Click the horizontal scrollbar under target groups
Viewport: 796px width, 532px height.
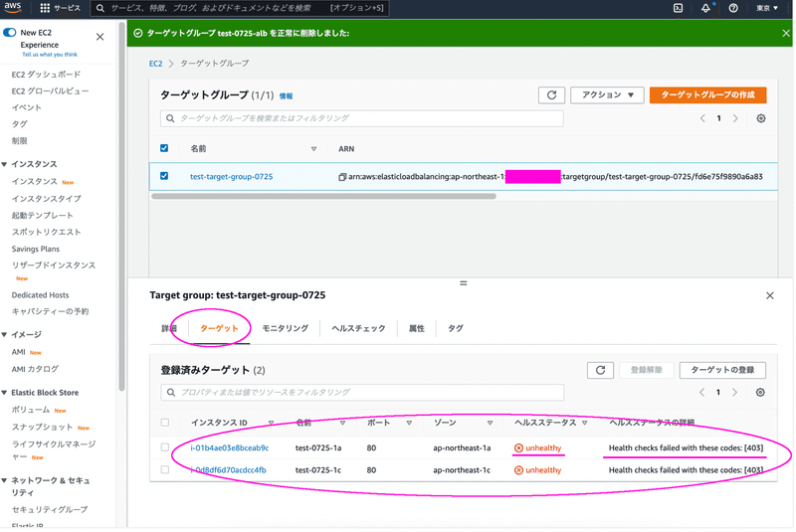(x=323, y=196)
